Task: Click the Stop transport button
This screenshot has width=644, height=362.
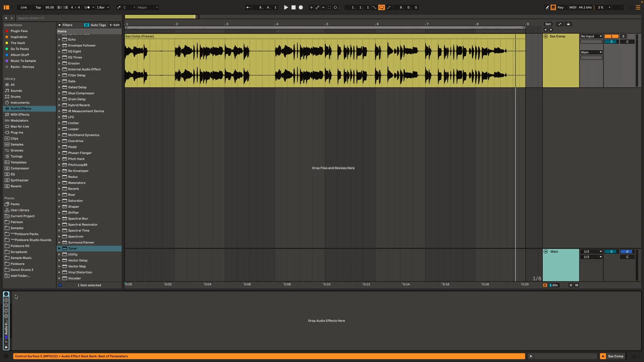Action: click(293, 7)
